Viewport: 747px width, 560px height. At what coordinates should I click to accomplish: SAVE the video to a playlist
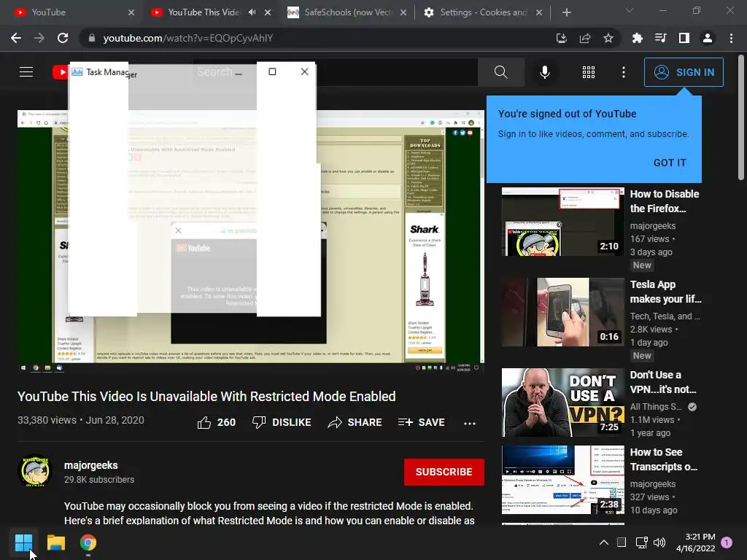pos(422,422)
